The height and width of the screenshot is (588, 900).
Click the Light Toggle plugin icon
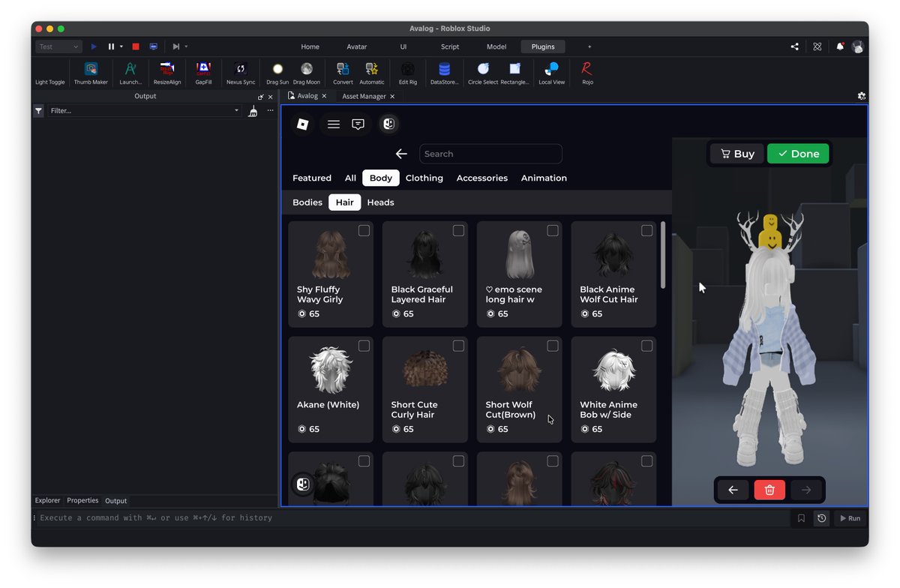[50, 73]
